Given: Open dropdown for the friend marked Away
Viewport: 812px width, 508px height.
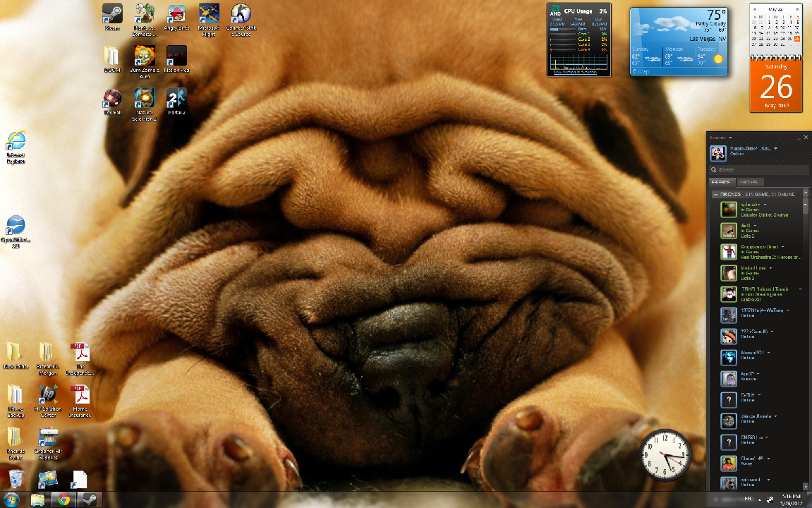Looking at the screenshot, I should tap(768, 459).
